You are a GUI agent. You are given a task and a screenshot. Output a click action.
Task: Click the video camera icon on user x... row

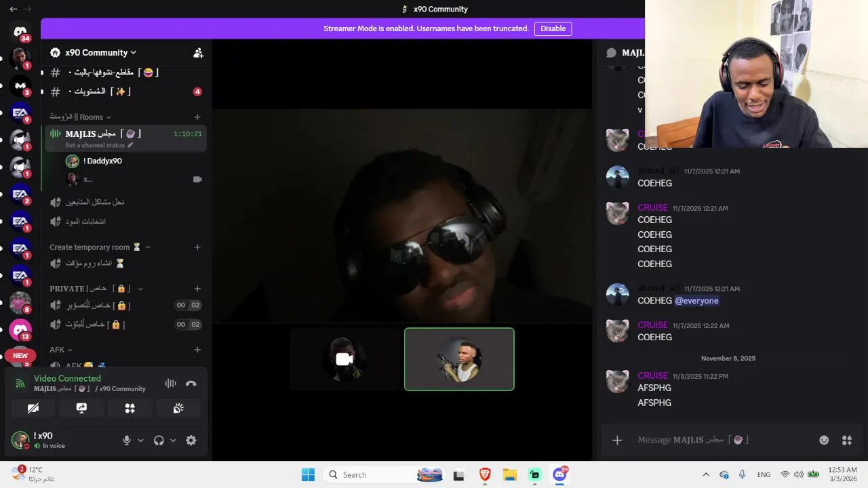click(197, 180)
